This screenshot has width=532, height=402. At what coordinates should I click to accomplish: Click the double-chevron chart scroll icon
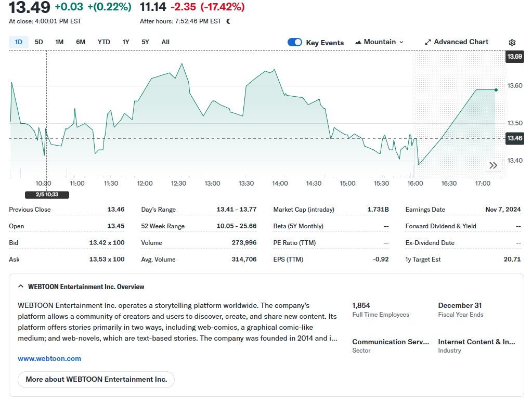click(494, 165)
